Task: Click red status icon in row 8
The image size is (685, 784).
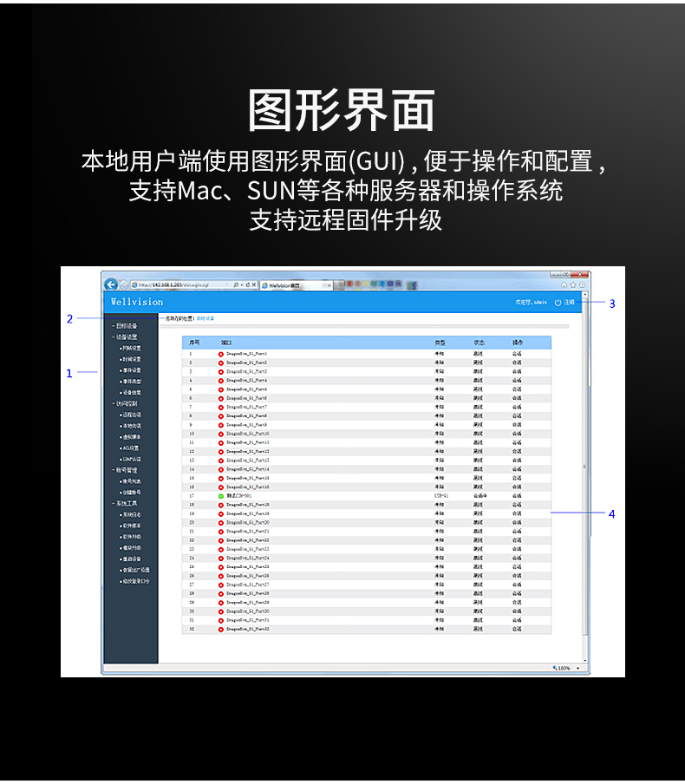Action: 221,416
